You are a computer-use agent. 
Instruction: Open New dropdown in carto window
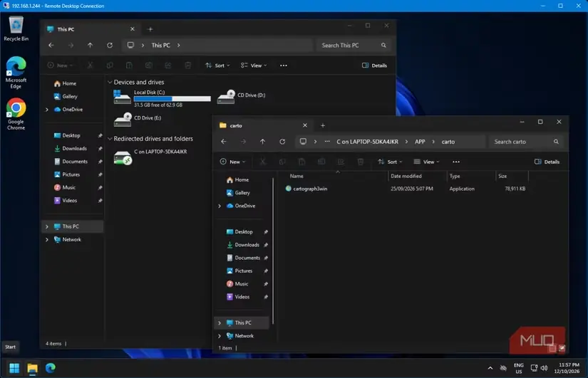coord(232,162)
